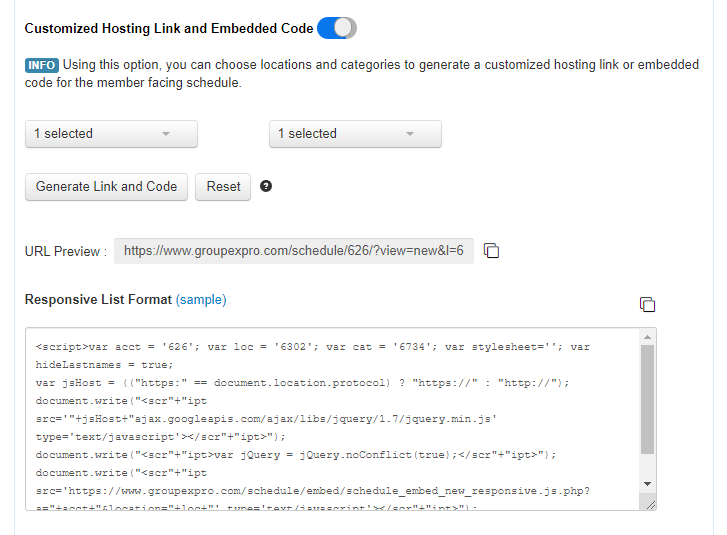Image resolution: width=727 pixels, height=535 pixels.
Task: Click the code box scrollbar up arrow
Action: point(648,337)
